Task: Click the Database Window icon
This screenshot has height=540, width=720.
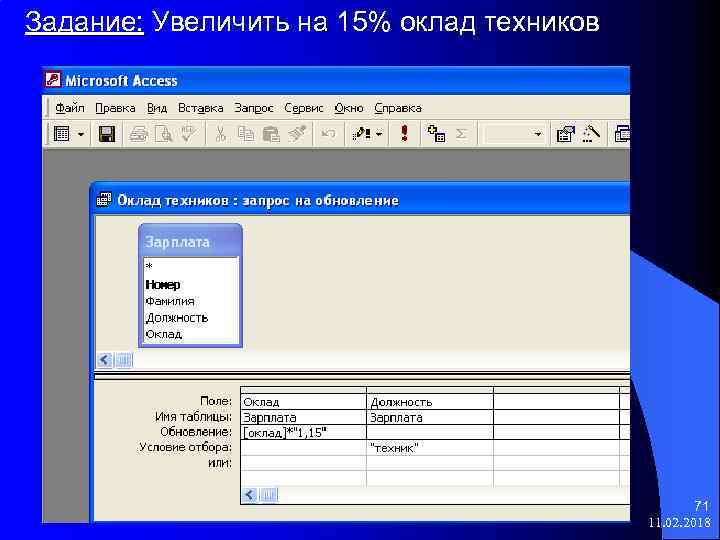Action: [622, 134]
